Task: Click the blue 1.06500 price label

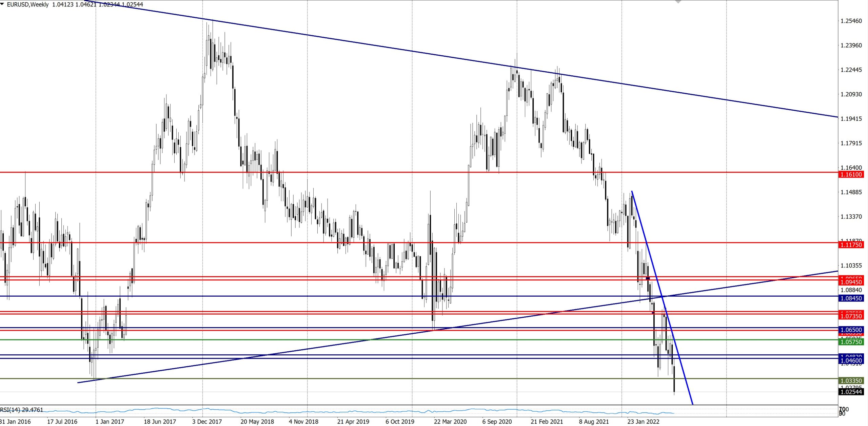Action: coord(851,330)
